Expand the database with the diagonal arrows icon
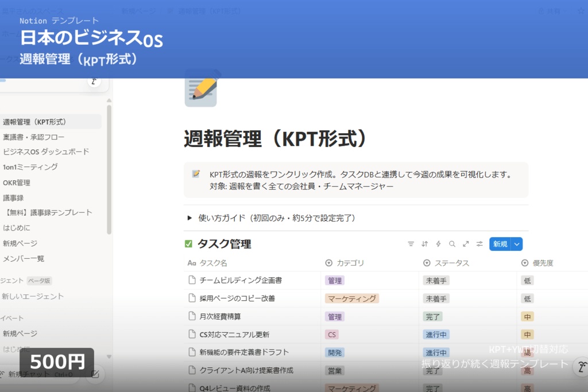The image size is (588, 392). 466,244
